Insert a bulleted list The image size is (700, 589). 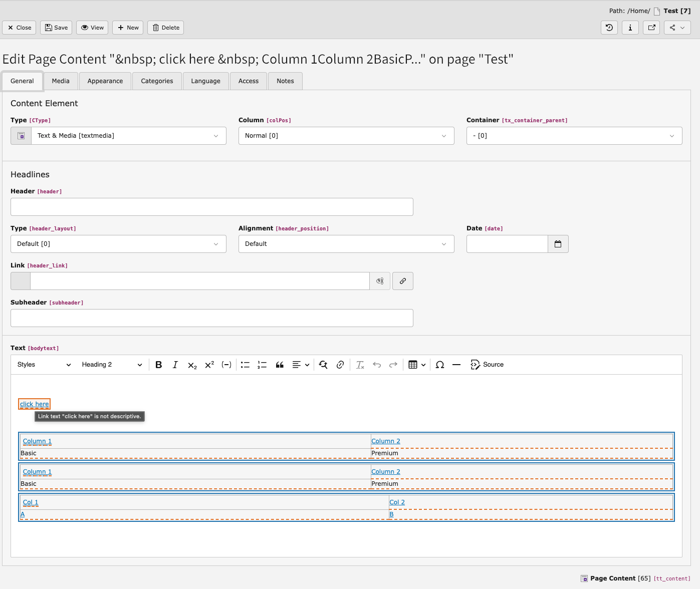(245, 365)
